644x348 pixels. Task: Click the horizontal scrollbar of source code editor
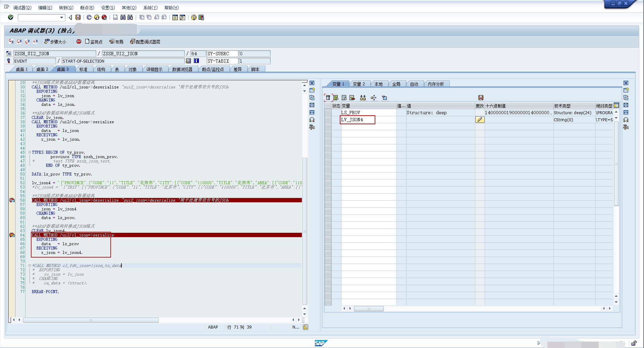(x=91, y=320)
